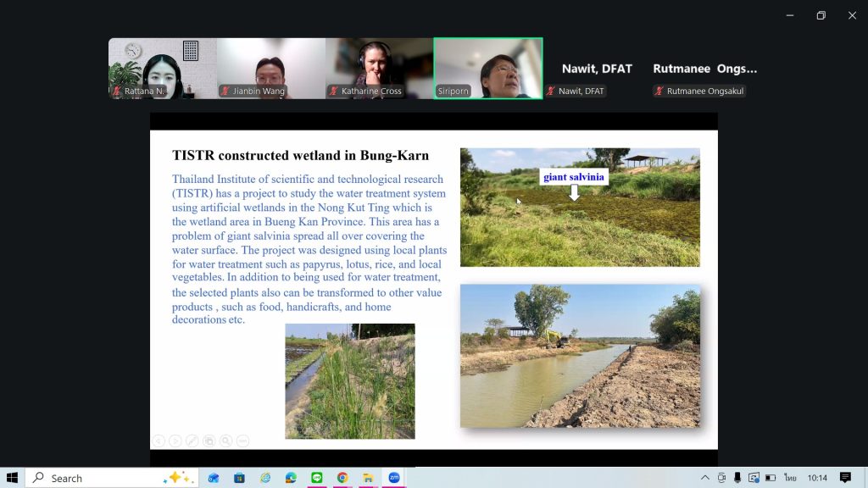Change the Thai input language indicator
Screen dimensions: 868x488
(x=790, y=478)
